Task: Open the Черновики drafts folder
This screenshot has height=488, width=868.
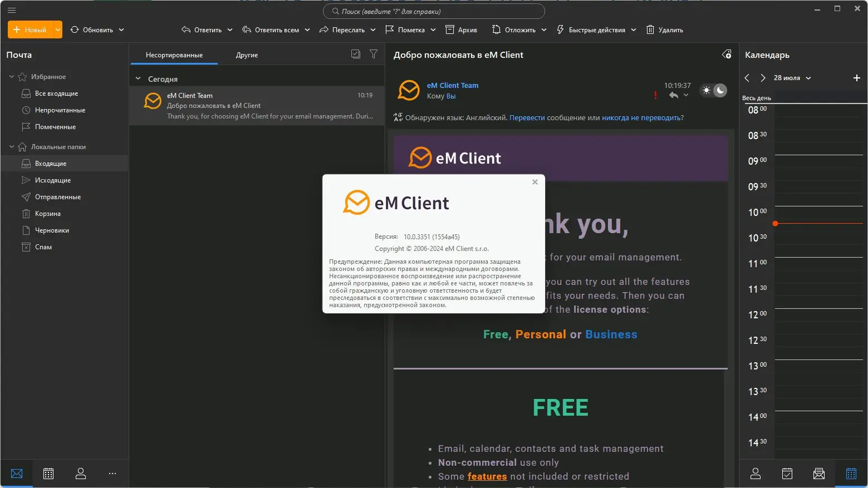Action: tap(65, 230)
